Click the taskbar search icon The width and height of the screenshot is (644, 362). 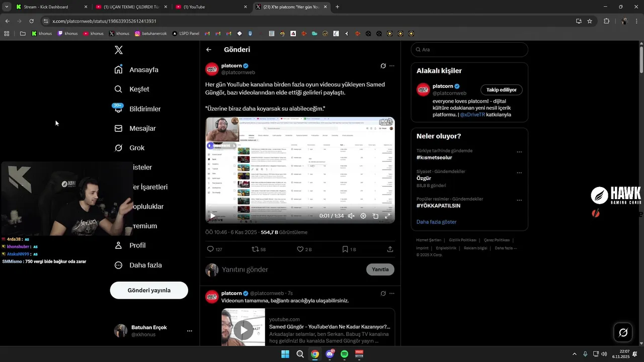tap(300, 354)
